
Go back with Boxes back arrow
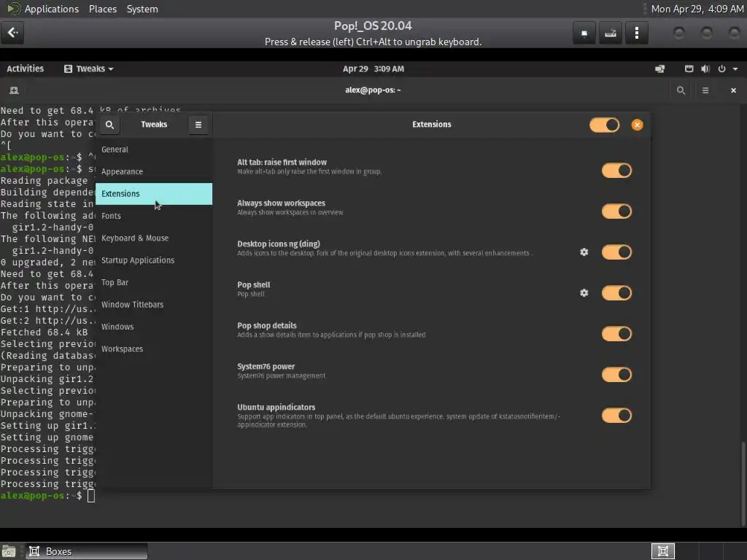coord(12,32)
